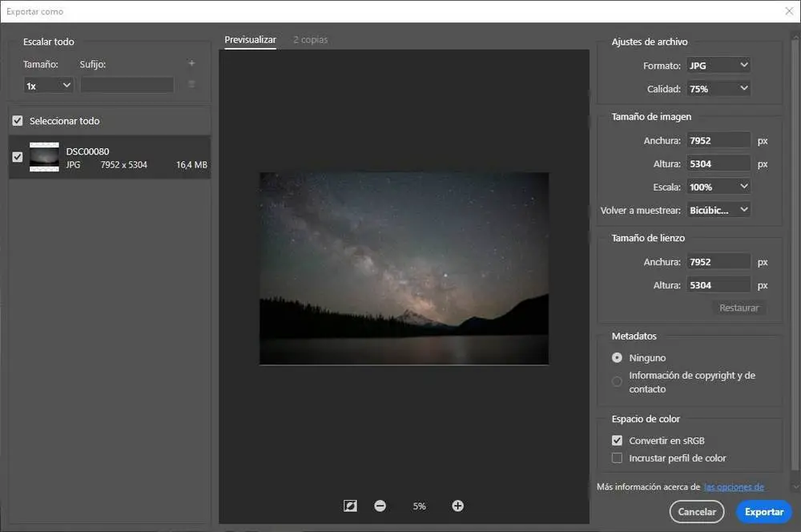This screenshot has height=532, width=801.
Task: Close the Exportar como dialog
Action: pos(788,11)
